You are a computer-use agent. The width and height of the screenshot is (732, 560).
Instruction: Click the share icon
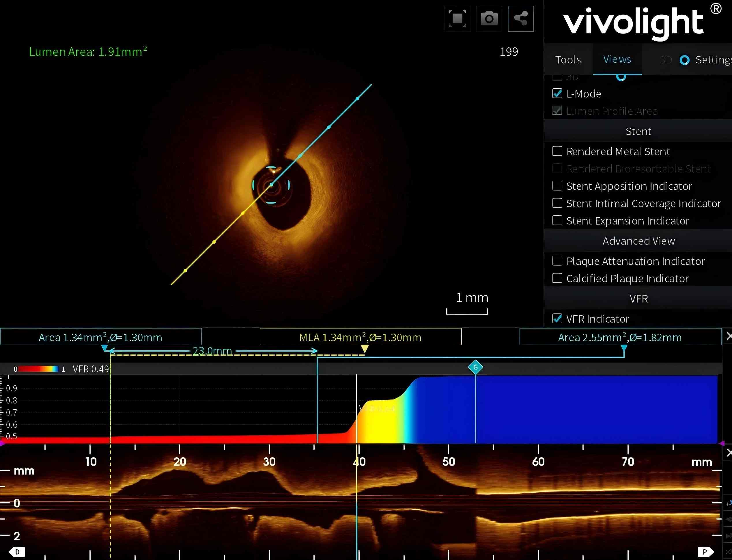pyautogui.click(x=521, y=19)
